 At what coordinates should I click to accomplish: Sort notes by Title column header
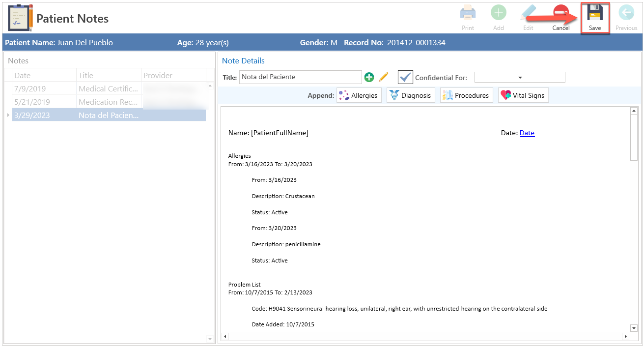[x=109, y=75]
